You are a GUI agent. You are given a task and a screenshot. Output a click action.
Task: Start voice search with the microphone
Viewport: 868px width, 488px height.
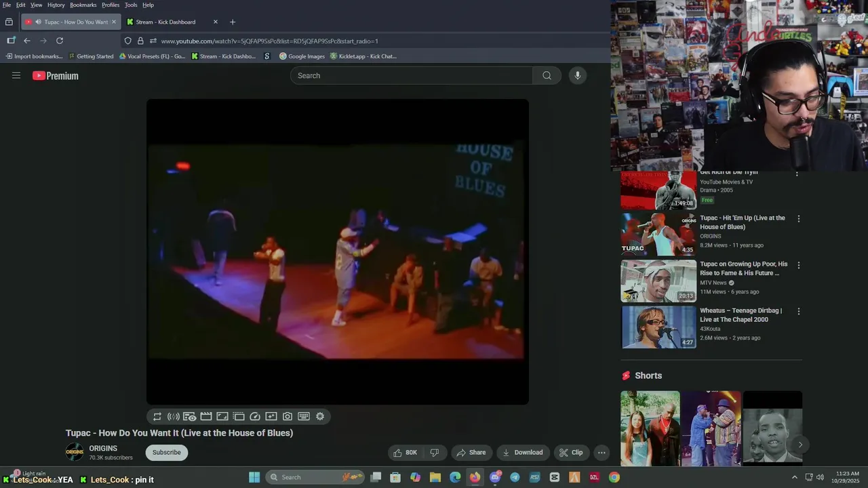pyautogui.click(x=578, y=75)
